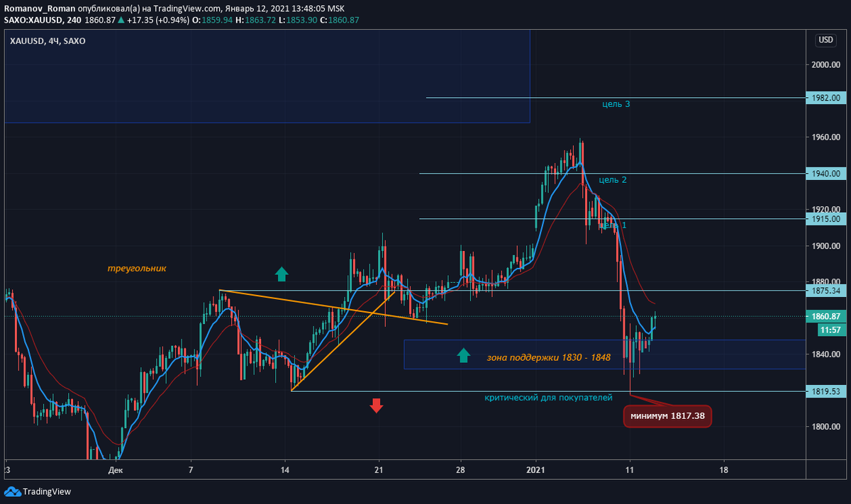Click the TradingView logo at the bottom
This screenshot has width=851, height=504.
pos(38,491)
